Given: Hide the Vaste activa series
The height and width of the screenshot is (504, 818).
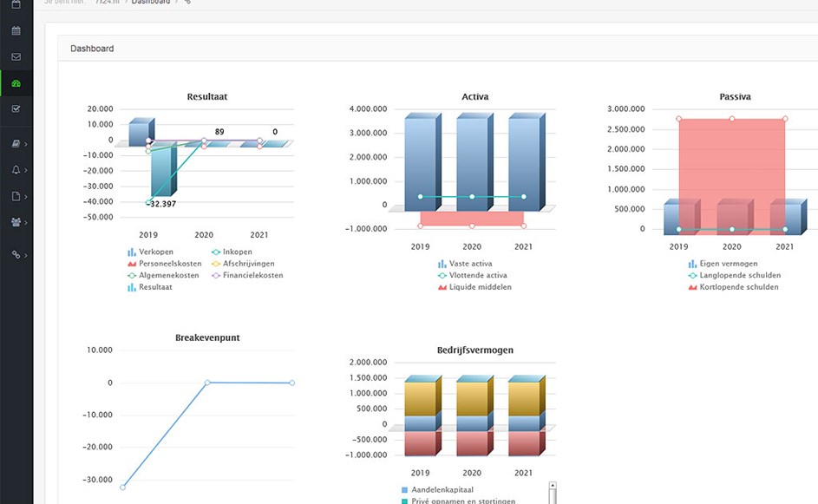Looking at the screenshot, I should (x=465, y=264).
